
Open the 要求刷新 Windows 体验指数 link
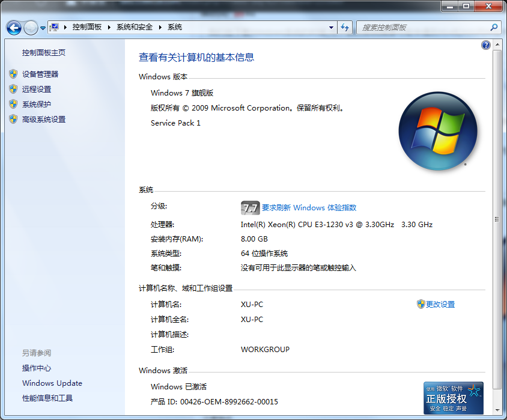click(x=309, y=208)
